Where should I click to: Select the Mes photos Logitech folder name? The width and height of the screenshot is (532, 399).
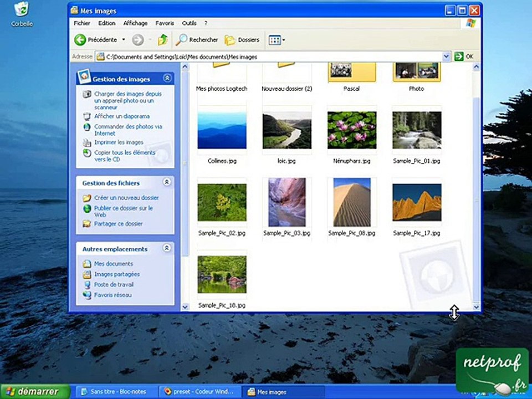click(x=222, y=89)
